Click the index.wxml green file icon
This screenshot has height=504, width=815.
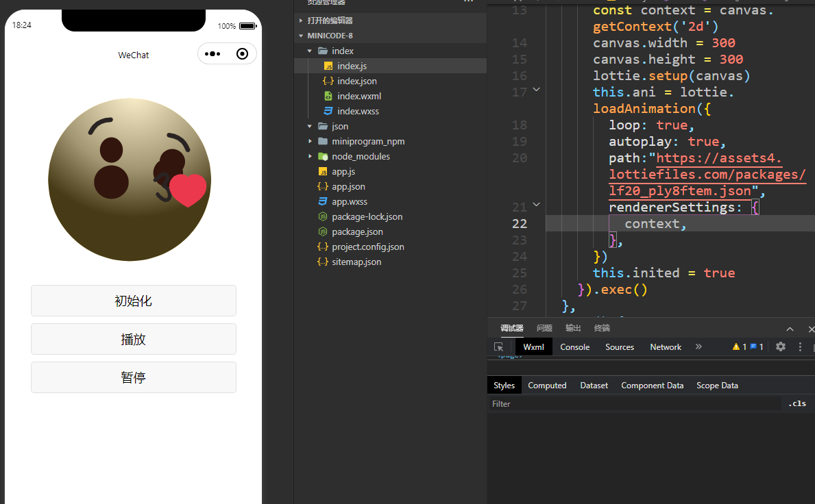pyautogui.click(x=328, y=96)
